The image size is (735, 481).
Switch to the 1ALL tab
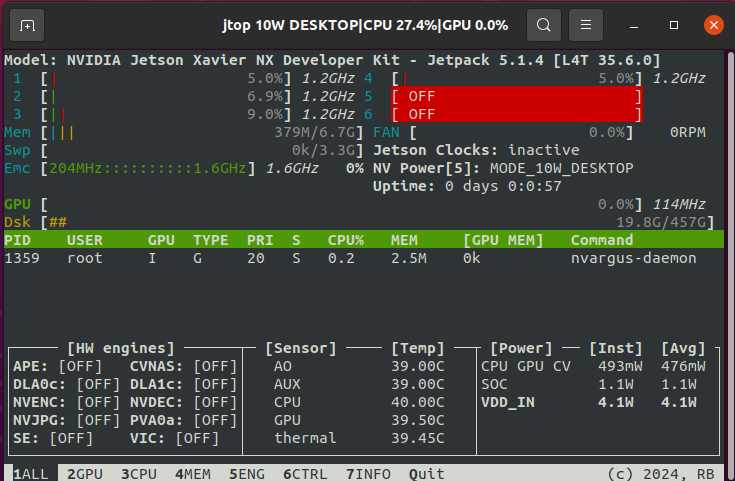coord(31,474)
